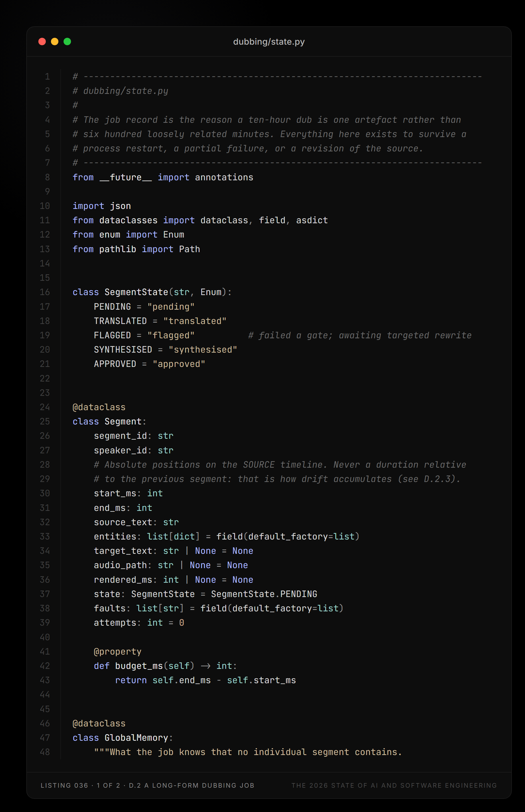Image resolution: width=525 pixels, height=812 pixels.
Task: Click the 'class SegmentState(str, Enum):' definition
Action: pos(152,292)
